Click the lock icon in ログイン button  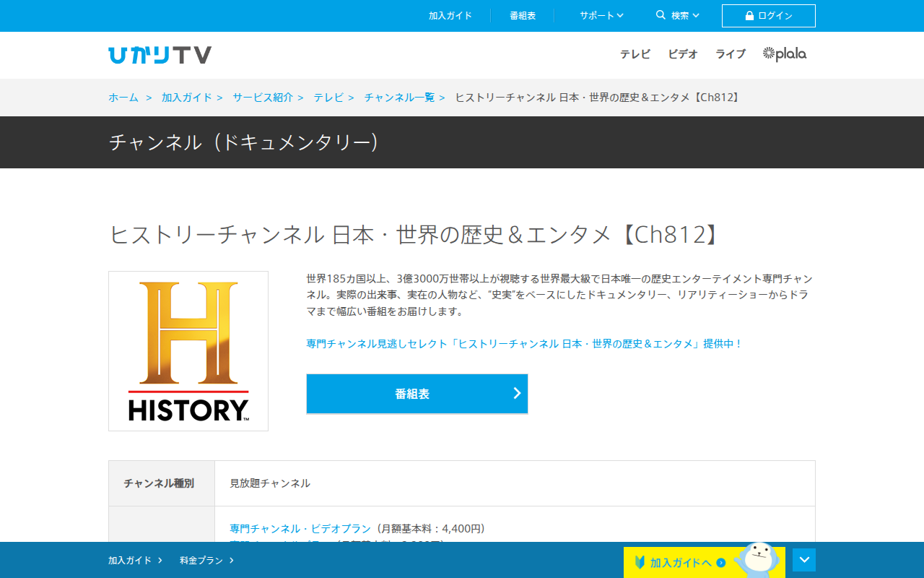750,16
